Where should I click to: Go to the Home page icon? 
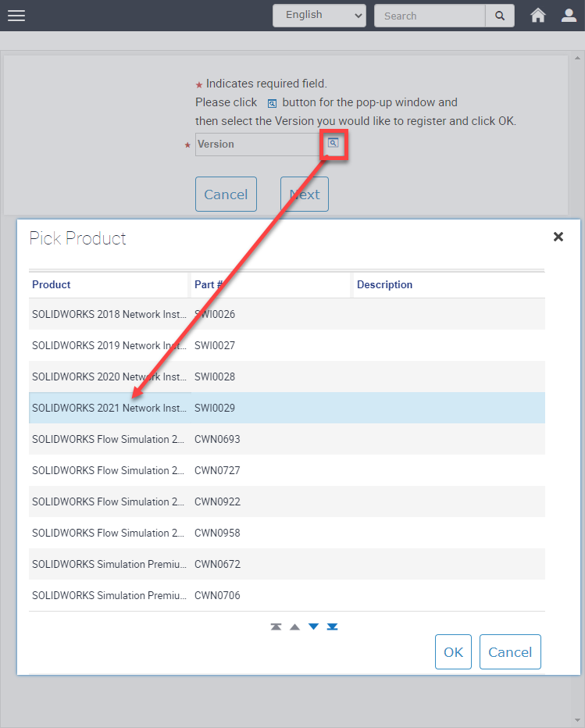pos(538,16)
